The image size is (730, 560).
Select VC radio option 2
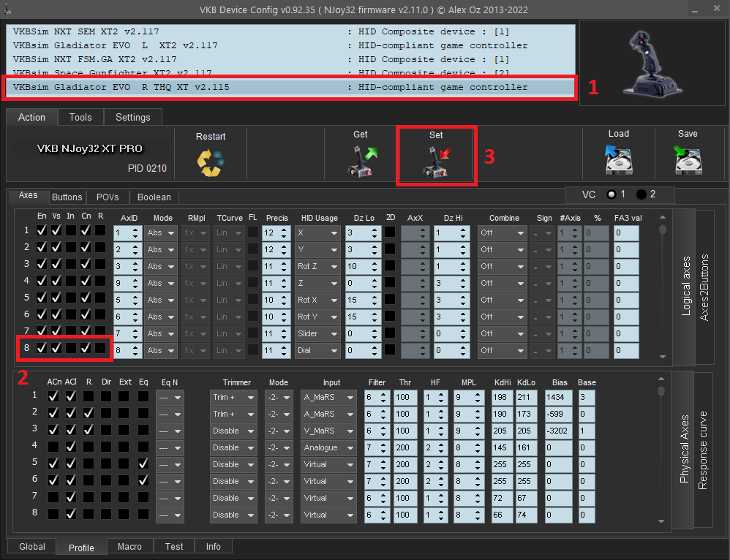(641, 194)
